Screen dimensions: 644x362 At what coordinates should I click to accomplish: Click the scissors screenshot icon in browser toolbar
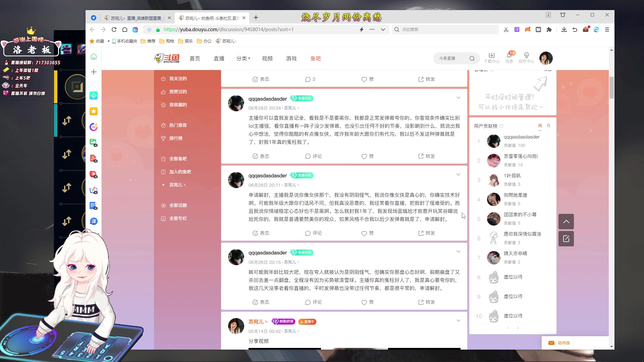pos(506,29)
